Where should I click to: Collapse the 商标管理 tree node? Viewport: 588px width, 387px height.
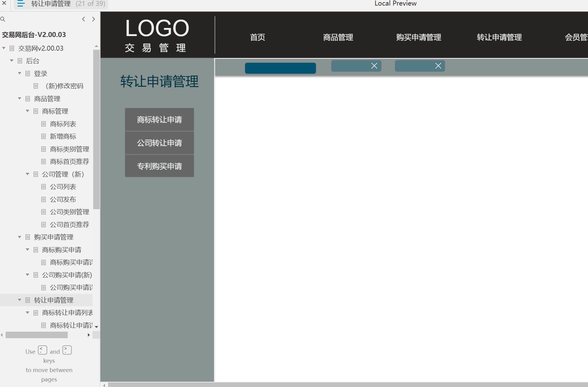pos(28,111)
